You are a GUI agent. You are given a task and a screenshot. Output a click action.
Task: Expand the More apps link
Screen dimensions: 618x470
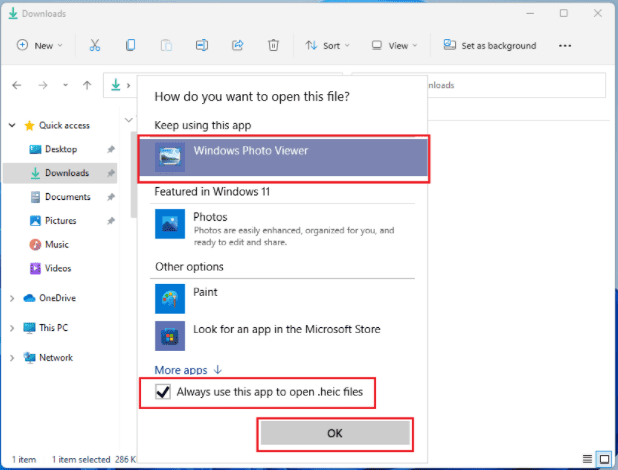click(x=188, y=370)
